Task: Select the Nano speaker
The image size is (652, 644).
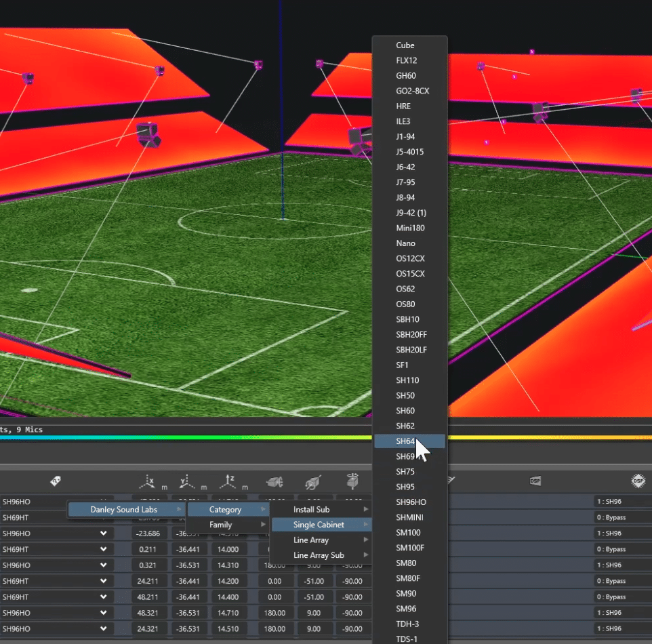Action: tap(409, 243)
